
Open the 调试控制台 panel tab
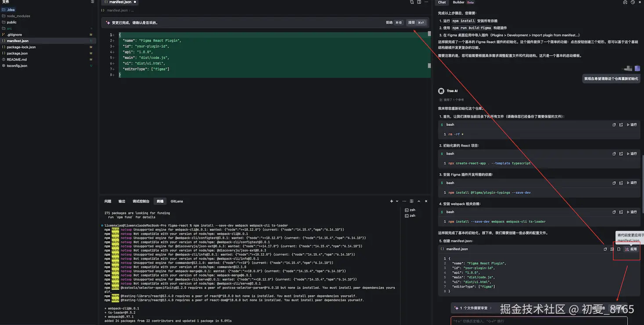(141, 201)
